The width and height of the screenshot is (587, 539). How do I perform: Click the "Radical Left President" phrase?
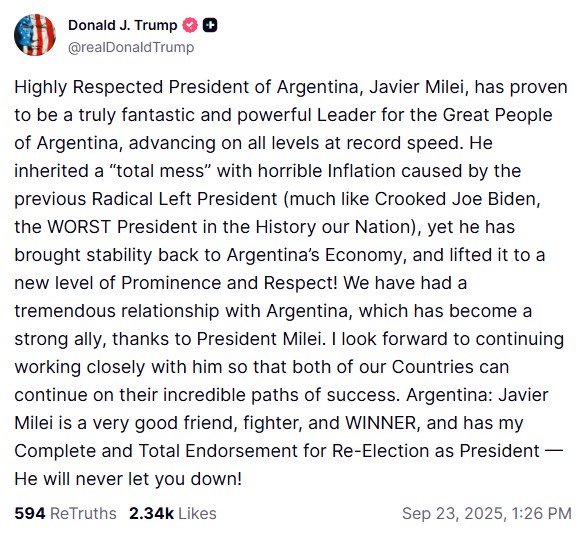[x=185, y=199]
